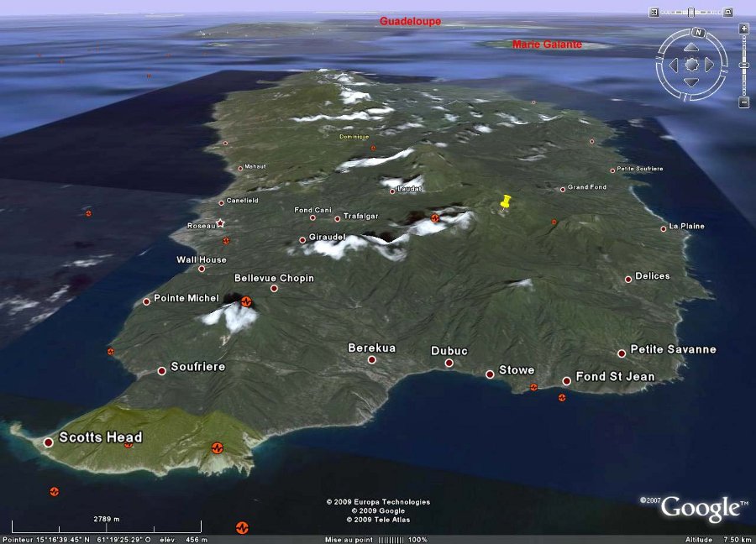This screenshot has height=544, width=756.
Task: Click the vertical zoom slider handle
Action: (x=743, y=65)
